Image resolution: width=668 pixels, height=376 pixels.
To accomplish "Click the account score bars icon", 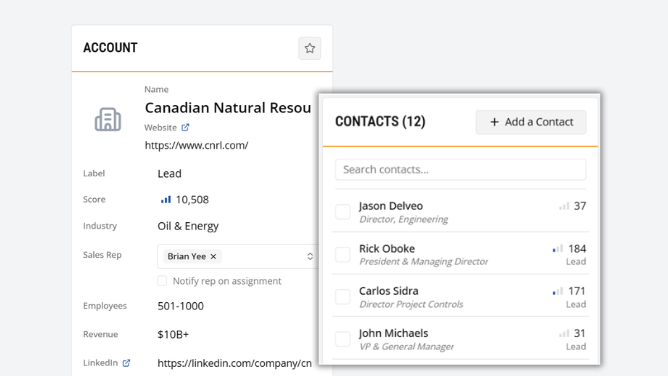I will 166,199.
